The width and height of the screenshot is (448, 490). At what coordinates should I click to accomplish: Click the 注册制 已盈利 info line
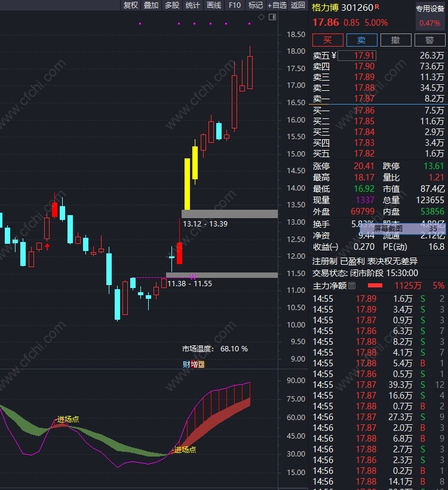[x=365, y=261]
